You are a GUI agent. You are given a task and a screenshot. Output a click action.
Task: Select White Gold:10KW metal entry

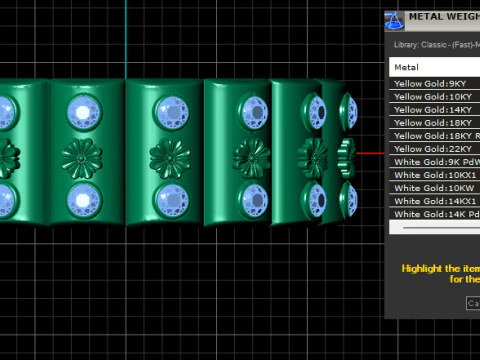(x=434, y=188)
